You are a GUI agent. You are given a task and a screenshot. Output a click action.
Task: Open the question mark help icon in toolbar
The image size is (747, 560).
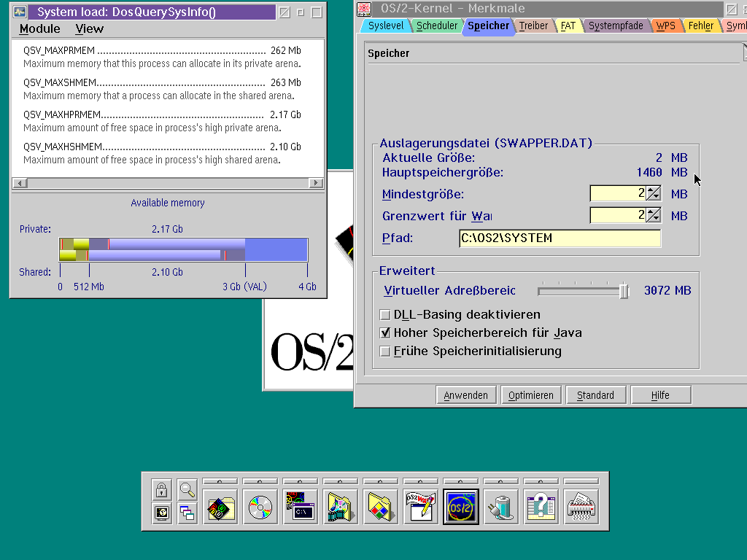[541, 507]
